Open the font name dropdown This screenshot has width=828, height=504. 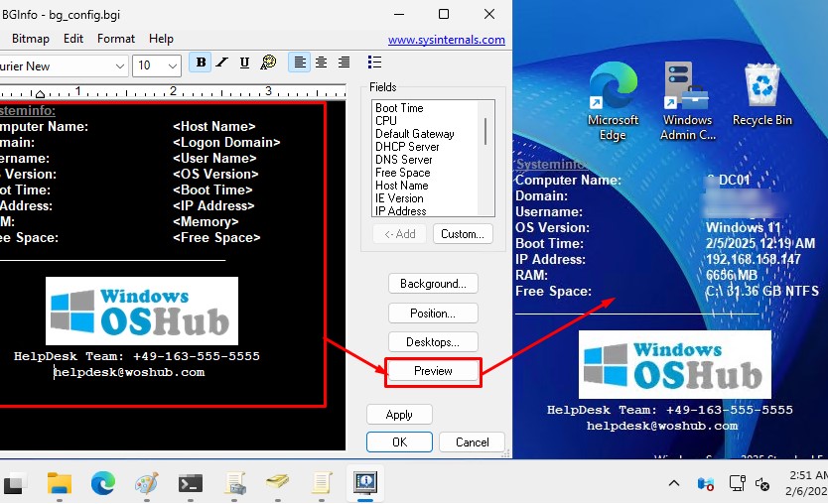tap(120, 65)
